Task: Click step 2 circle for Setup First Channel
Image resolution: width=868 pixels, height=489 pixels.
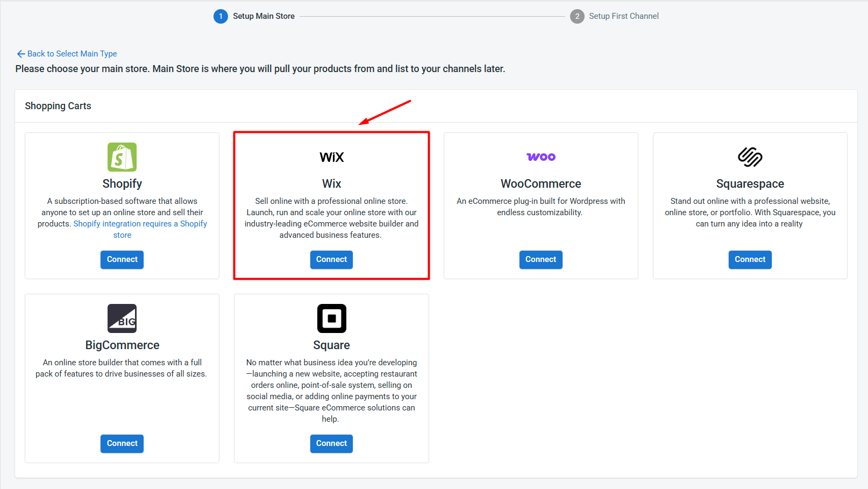Action: [x=577, y=16]
